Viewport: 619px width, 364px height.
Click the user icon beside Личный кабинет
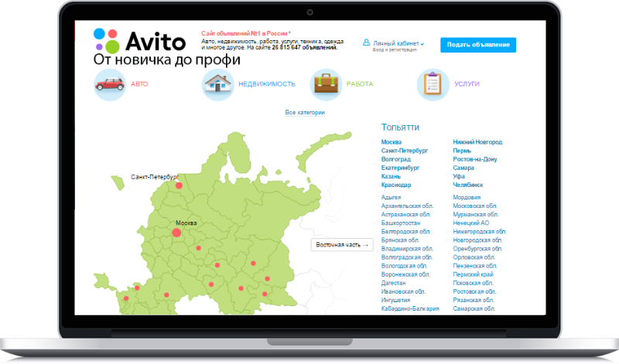366,43
